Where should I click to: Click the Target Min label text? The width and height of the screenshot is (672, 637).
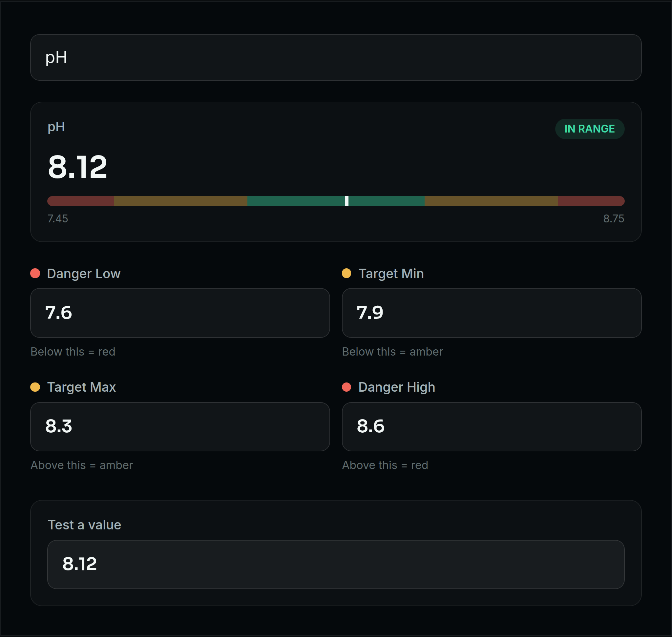coord(391,274)
